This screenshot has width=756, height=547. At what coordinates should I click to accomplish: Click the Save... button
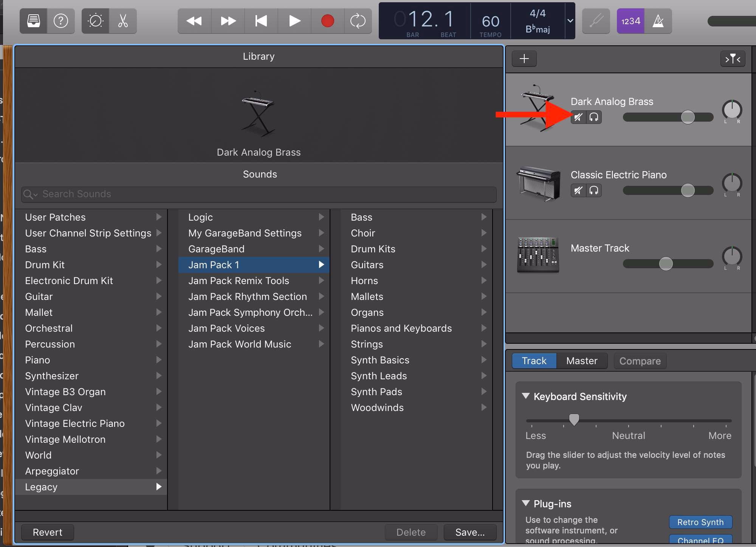[x=469, y=532]
